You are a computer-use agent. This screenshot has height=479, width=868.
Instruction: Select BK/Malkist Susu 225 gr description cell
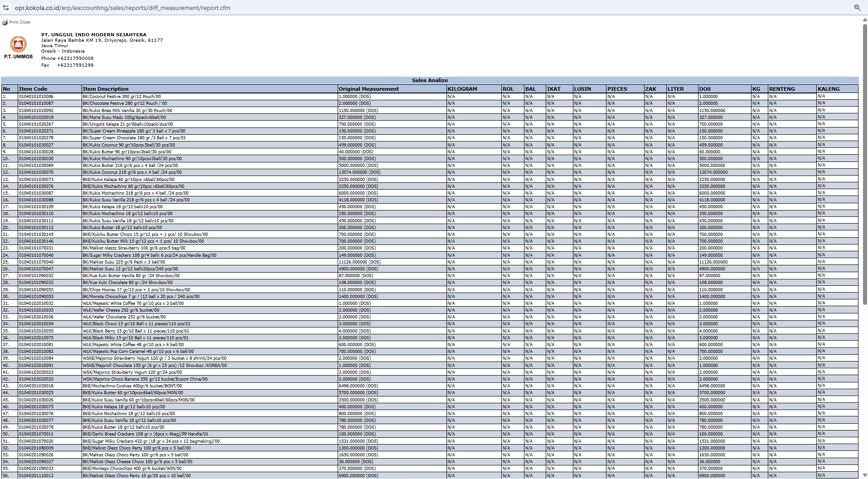pyautogui.click(x=124, y=262)
